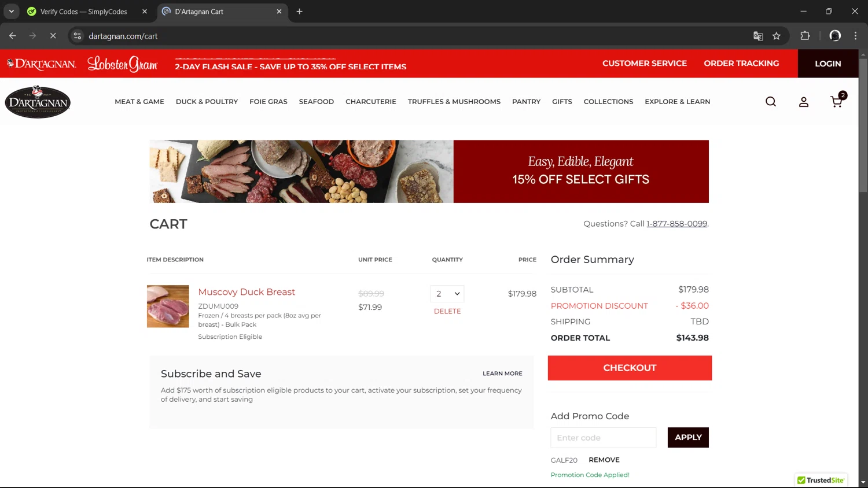Bookmark this page with the star icon
Viewport: 868px width, 488px height.
pos(777,36)
